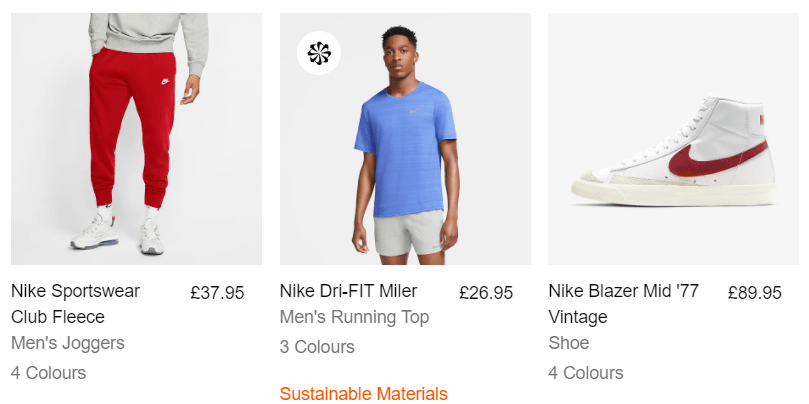The width and height of the screenshot is (809, 404).
Task: Click 3 Colours under Dri-FIT Miler
Action: (x=317, y=347)
